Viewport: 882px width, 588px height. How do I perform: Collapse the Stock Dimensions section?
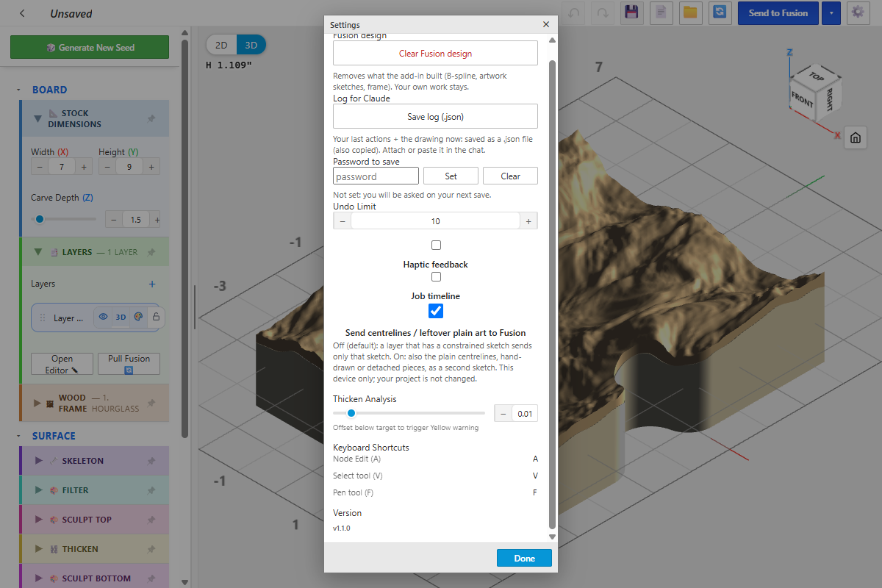coord(37,118)
